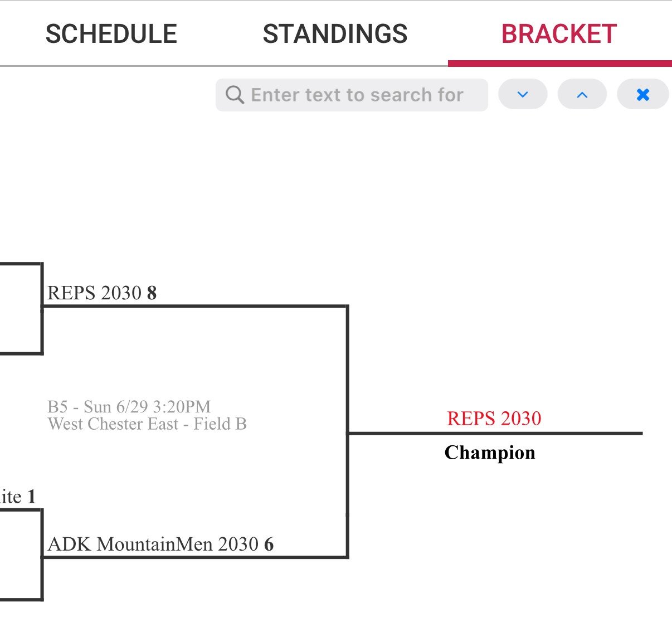Click the partially visible semifinal score 1
672x632 pixels.
(x=32, y=497)
